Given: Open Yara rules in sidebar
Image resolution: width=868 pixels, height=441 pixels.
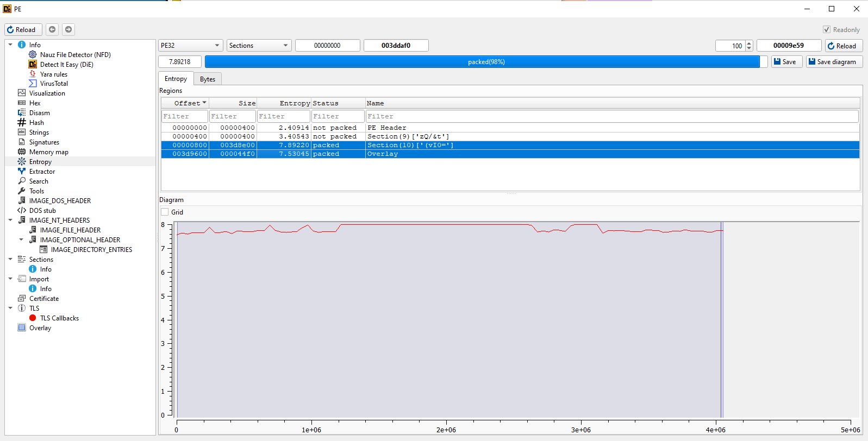Looking at the screenshot, I should pos(53,74).
